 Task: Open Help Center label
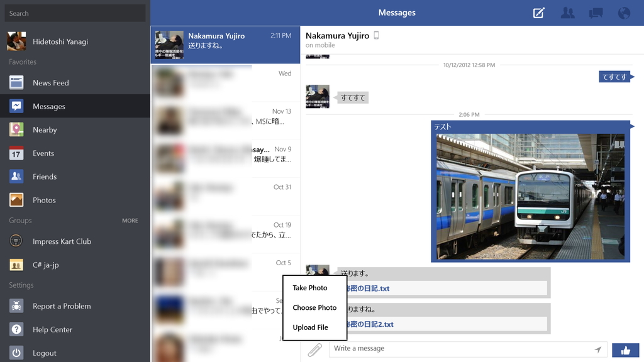click(53, 329)
